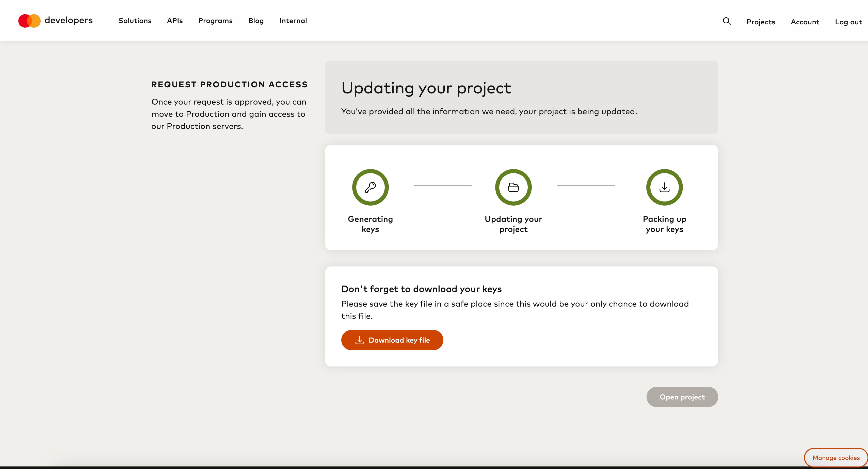Click the 'developers' wordmark text

pyautogui.click(x=69, y=21)
